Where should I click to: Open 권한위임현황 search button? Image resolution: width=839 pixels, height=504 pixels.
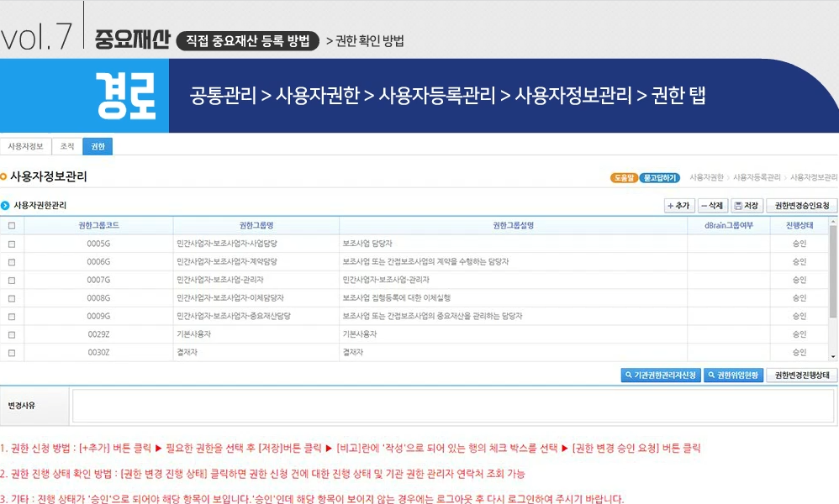point(733,375)
